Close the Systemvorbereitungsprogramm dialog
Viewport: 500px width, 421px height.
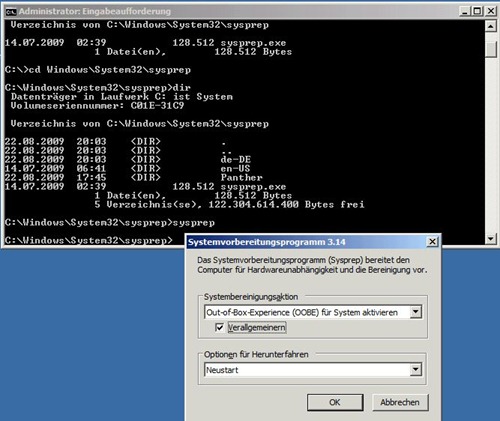(432, 241)
